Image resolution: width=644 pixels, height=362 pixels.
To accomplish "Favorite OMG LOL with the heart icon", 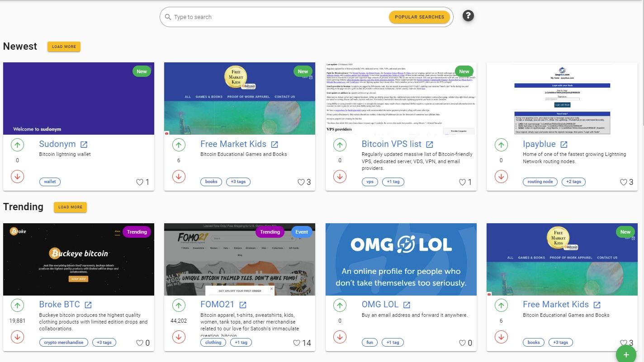I will 462,343.
